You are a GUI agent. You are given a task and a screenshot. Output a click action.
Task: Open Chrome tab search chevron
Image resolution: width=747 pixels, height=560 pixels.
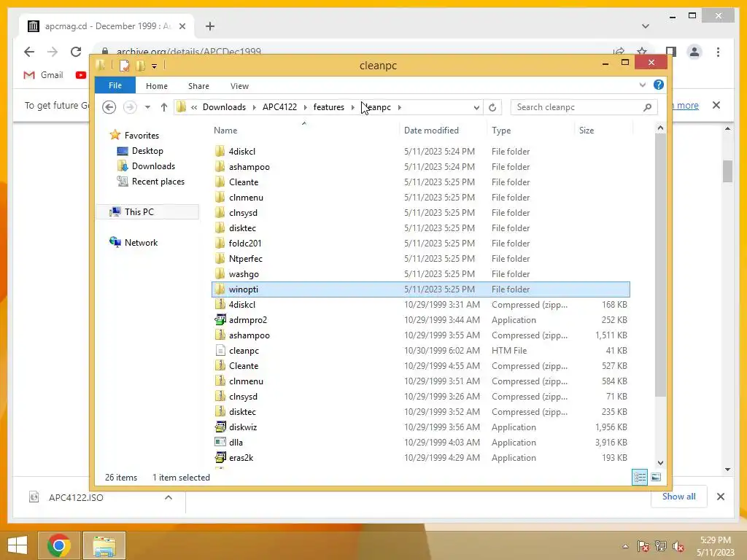click(645, 26)
